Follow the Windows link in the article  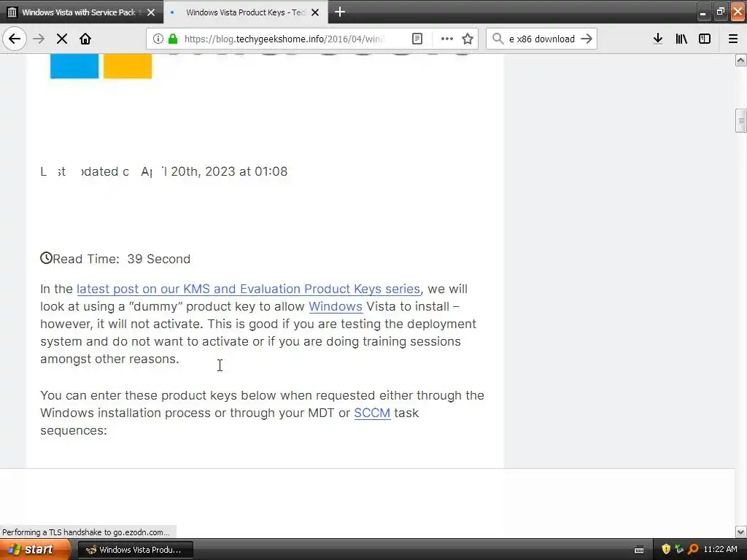[x=336, y=306]
